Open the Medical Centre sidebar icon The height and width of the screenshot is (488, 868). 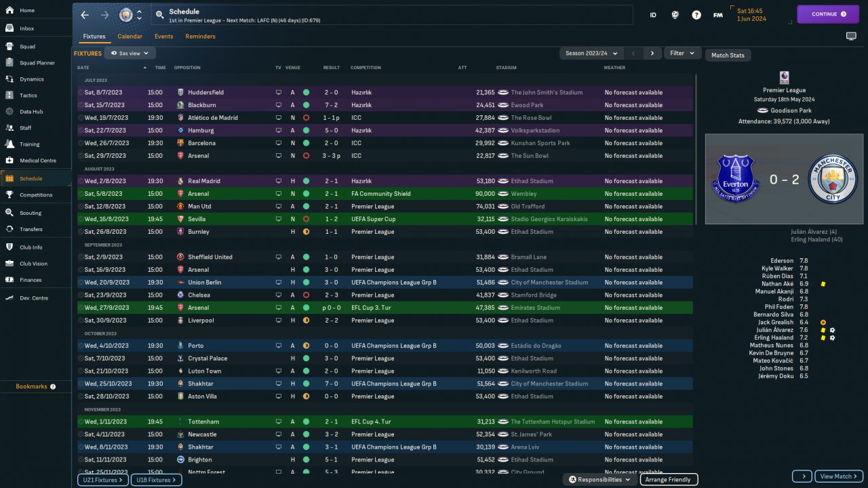pos(10,161)
